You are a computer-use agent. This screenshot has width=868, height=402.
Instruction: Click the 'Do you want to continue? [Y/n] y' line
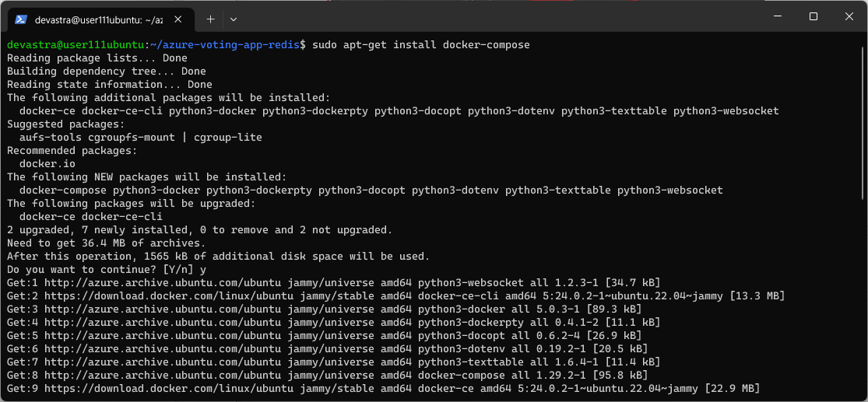click(x=107, y=269)
